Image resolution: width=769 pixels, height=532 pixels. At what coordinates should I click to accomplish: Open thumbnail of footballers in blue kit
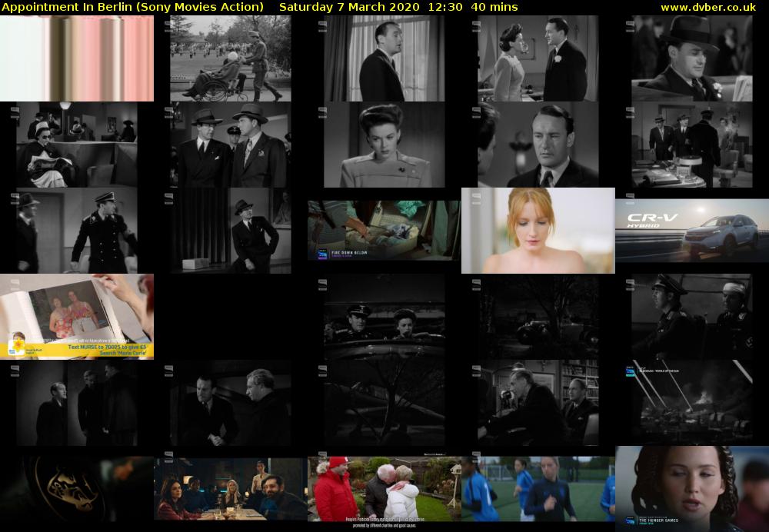tap(538, 489)
